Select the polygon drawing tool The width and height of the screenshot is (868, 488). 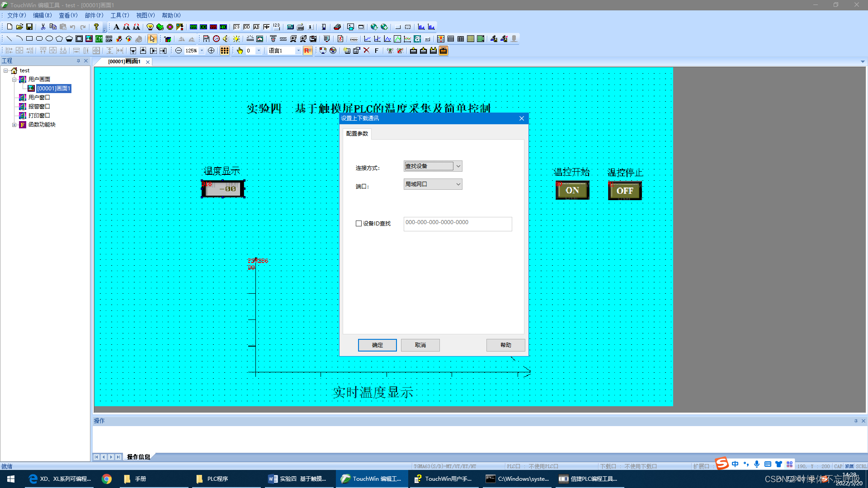coord(59,38)
